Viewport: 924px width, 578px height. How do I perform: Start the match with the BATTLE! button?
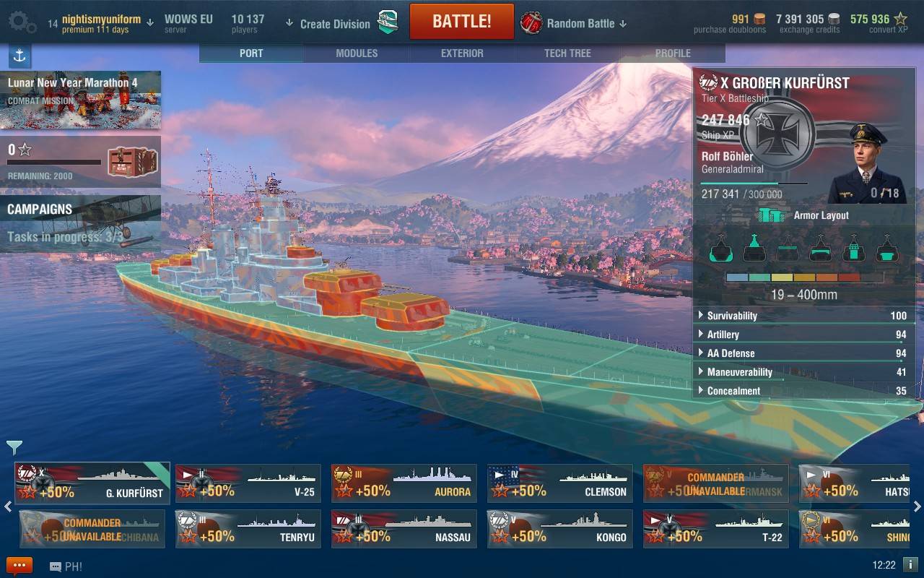pos(462,22)
